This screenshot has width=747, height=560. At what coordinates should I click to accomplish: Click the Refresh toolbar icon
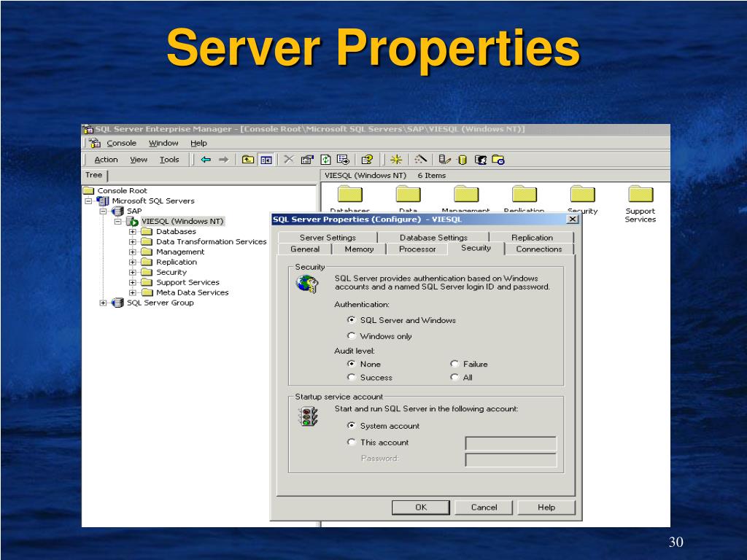click(325, 160)
